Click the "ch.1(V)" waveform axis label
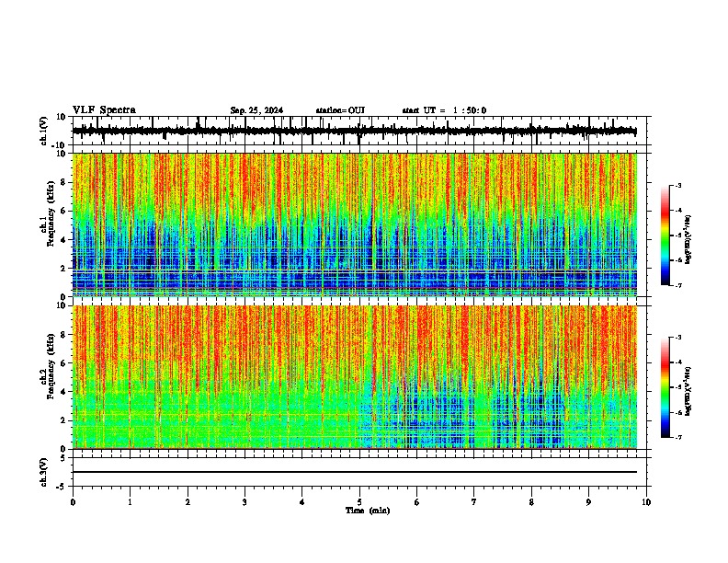The height and width of the screenshot is (563, 728). pyautogui.click(x=44, y=131)
